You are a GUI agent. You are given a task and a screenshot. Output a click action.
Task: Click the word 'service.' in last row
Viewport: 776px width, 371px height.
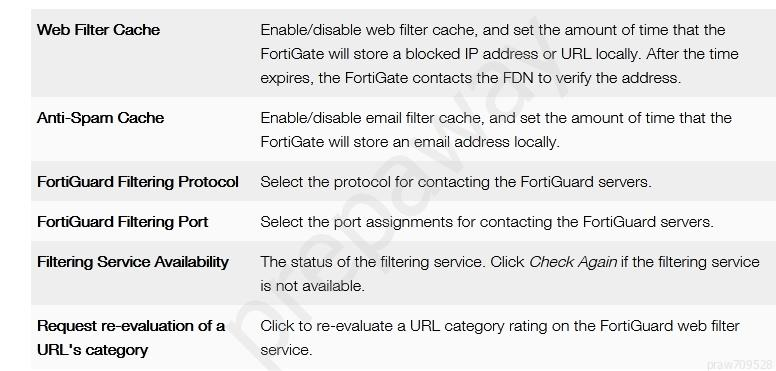pos(286,350)
